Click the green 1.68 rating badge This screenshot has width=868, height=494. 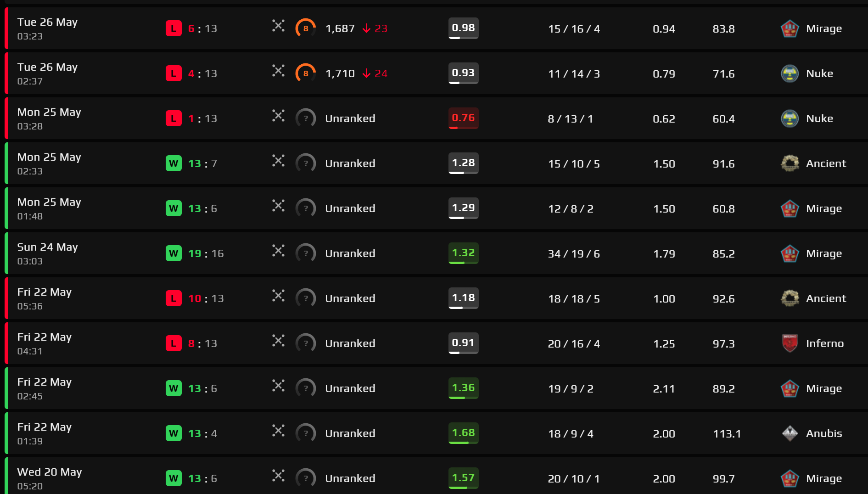point(463,433)
